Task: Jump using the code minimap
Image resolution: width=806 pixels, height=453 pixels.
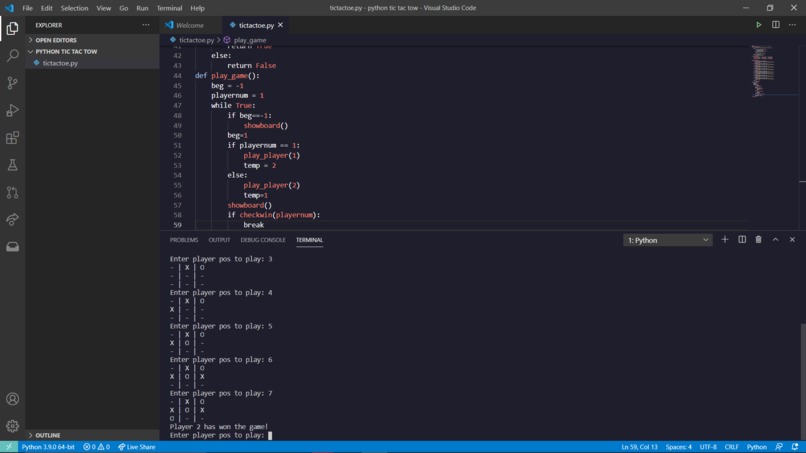Action: coord(763,71)
